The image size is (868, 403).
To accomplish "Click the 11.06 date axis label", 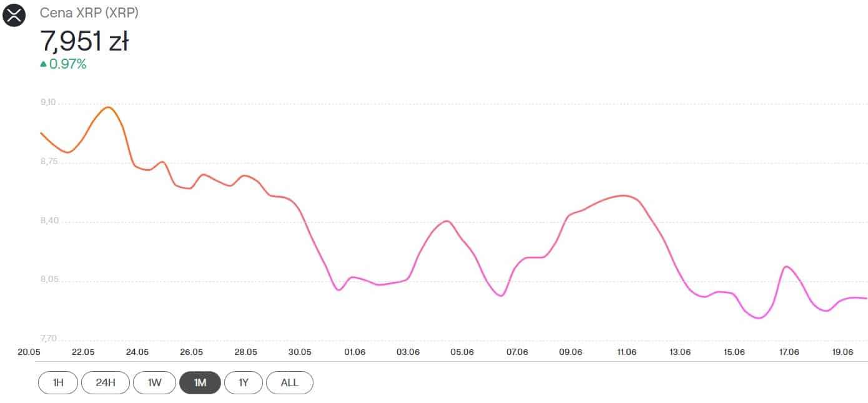I will [626, 352].
